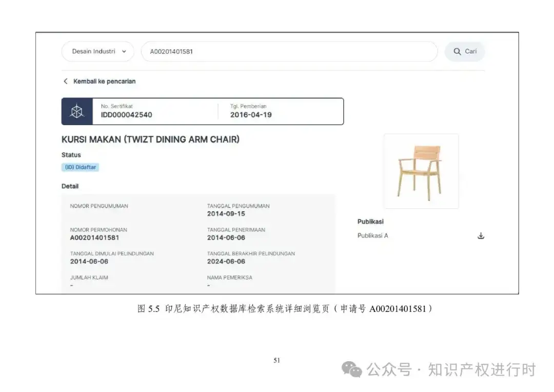Viewport: 554px width, 392px height.
Task: Select application number A00201401581 in Detail
Action: click(95, 238)
